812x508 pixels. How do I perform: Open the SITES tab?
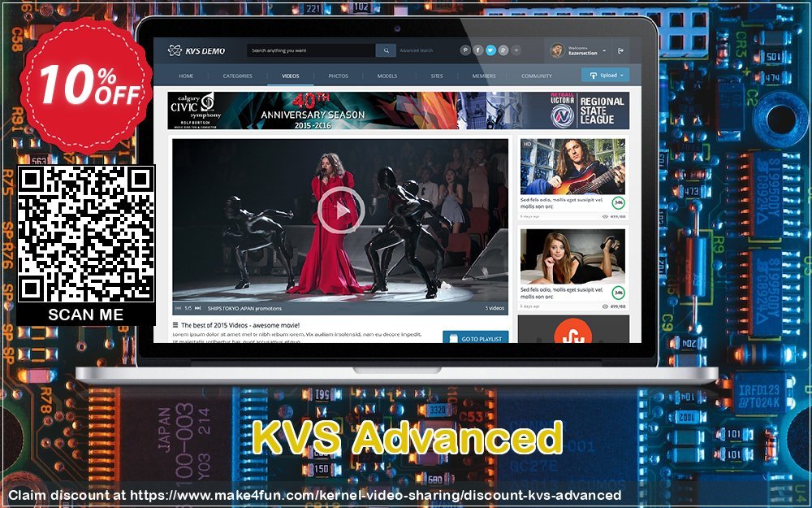coord(437,76)
